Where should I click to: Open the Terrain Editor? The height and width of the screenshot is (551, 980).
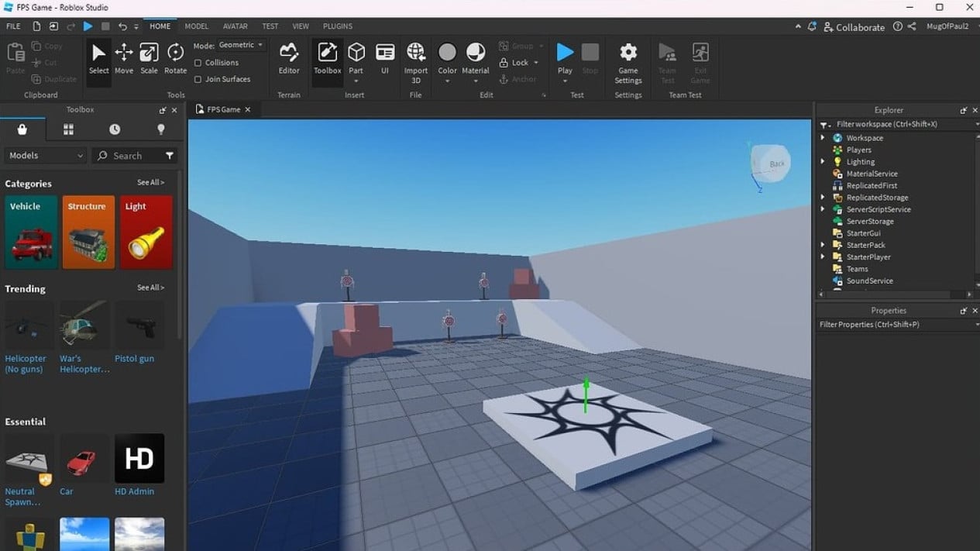[x=289, y=59]
